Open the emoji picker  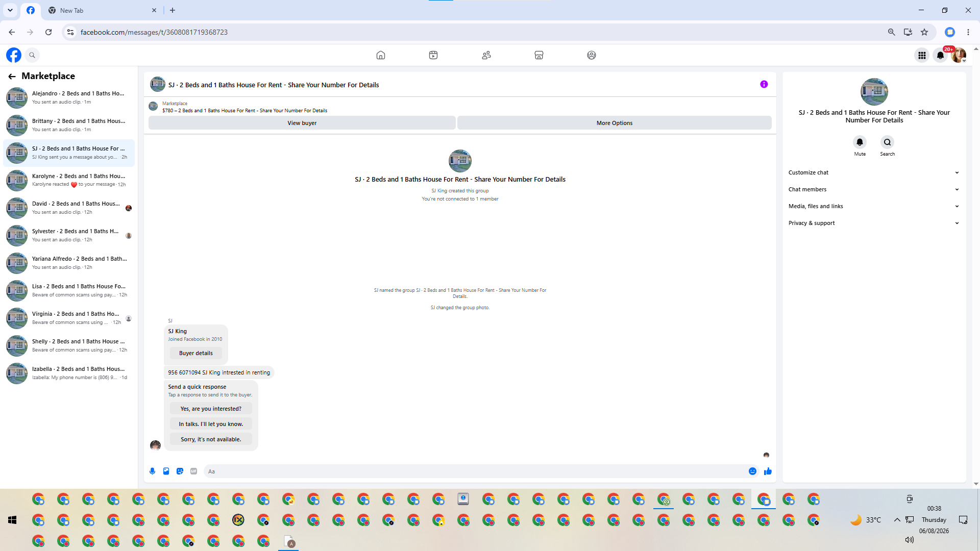[752, 471]
